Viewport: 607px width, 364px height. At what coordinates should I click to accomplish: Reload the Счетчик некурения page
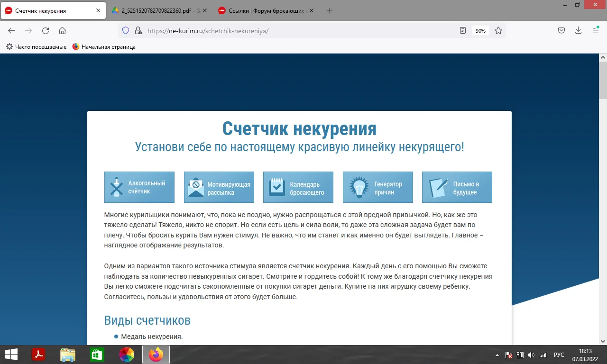(x=45, y=30)
